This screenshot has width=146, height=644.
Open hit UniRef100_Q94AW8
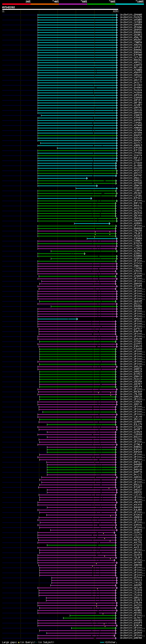coord(131,15)
